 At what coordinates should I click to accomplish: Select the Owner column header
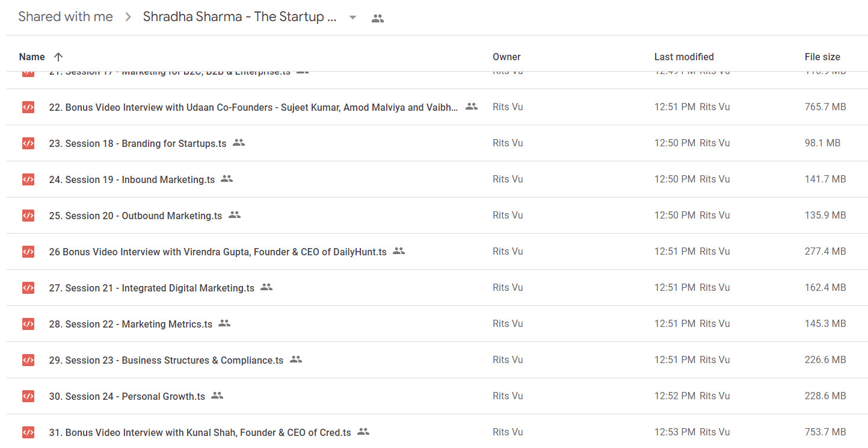[x=506, y=57]
